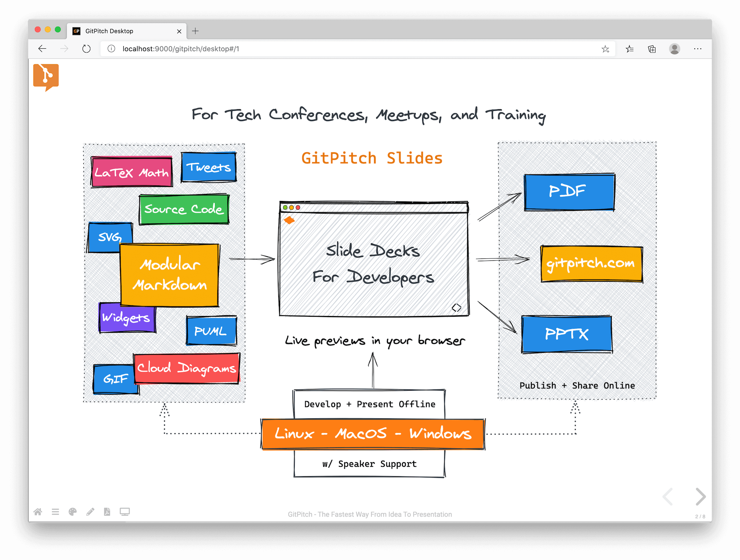Click the browser back arrow

pos(42,49)
